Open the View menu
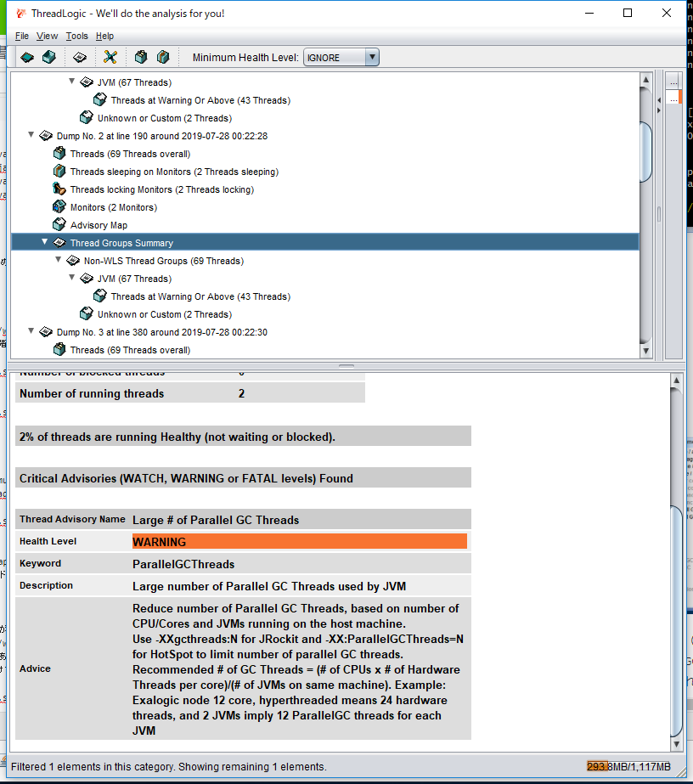The image size is (693, 784). click(x=47, y=36)
